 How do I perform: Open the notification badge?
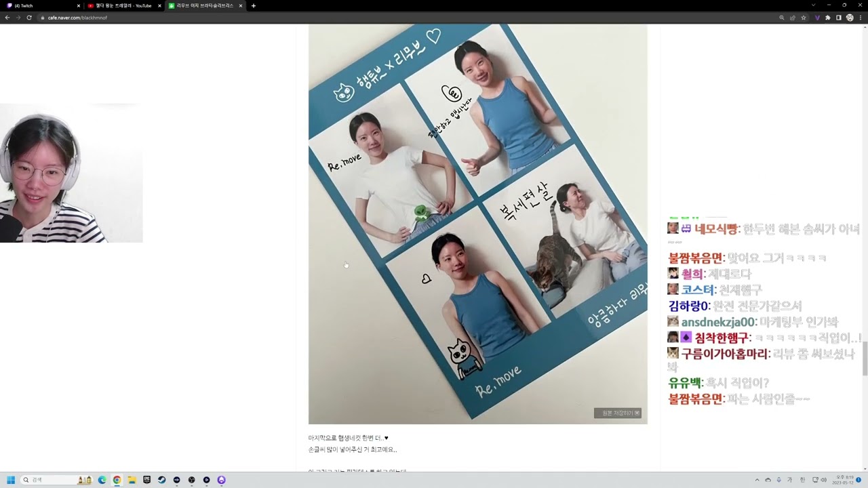pyautogui.click(x=859, y=480)
